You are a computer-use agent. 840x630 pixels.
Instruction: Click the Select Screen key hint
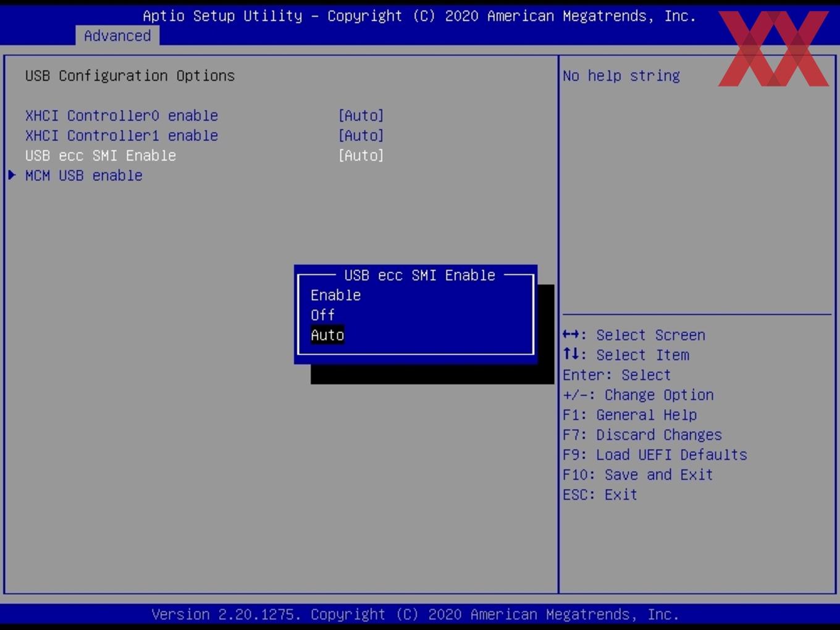click(634, 335)
